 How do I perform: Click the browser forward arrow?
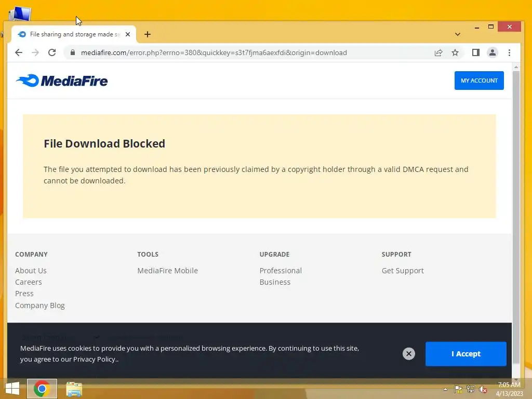pyautogui.click(x=35, y=52)
